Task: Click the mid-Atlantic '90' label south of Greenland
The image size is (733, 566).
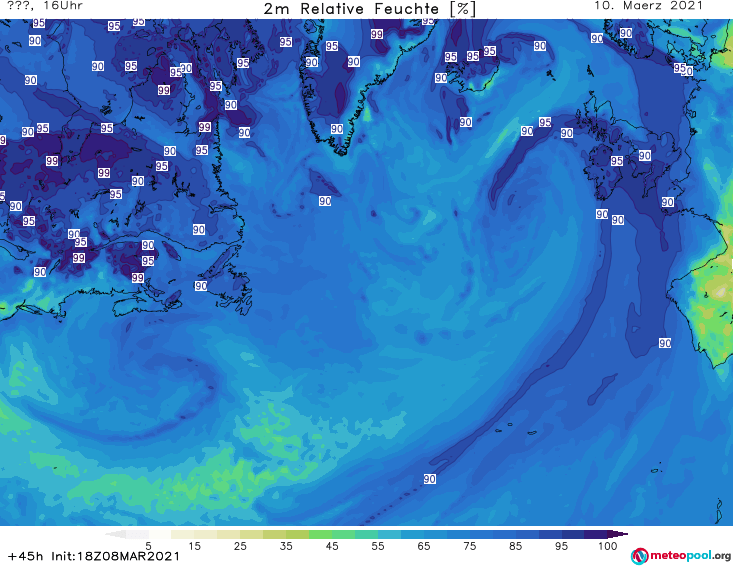Action: [325, 201]
